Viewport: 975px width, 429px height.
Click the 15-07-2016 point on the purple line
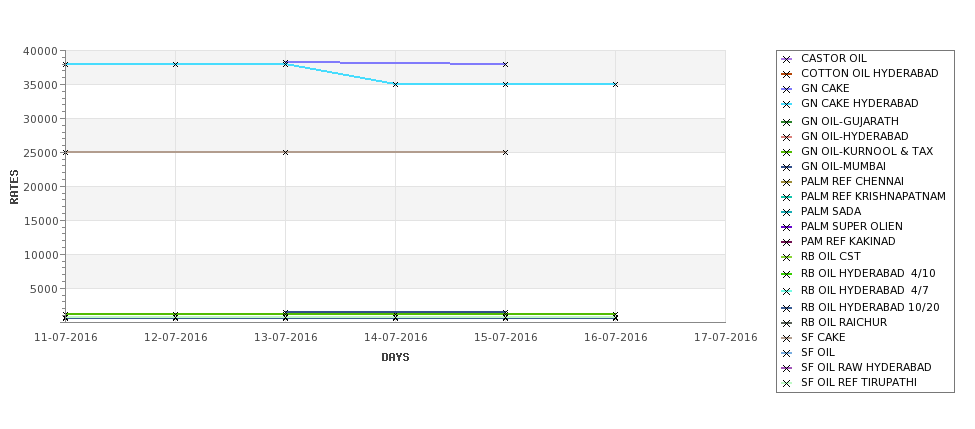(x=506, y=64)
